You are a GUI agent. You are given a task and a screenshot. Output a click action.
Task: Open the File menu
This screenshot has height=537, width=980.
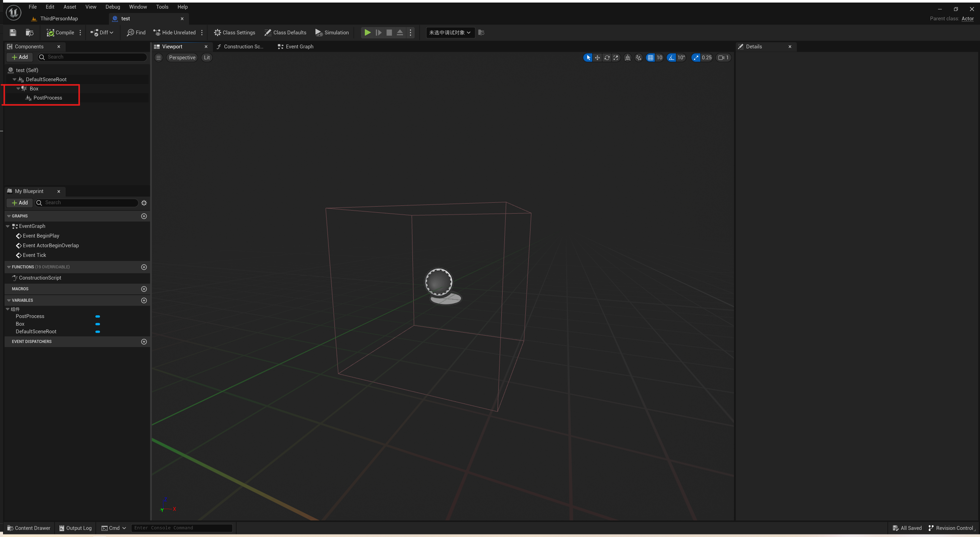point(33,7)
